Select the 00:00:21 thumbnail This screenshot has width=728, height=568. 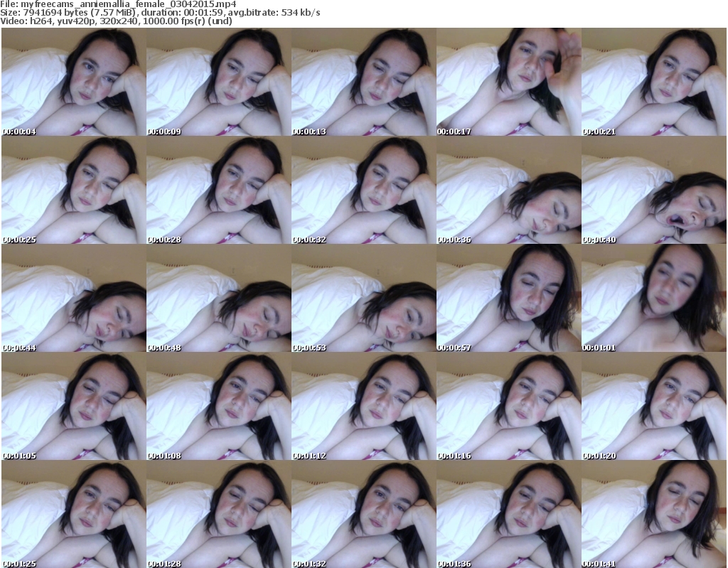click(x=653, y=82)
